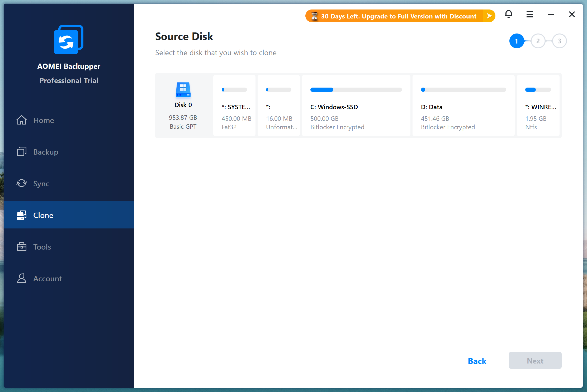Click the Account person icon in sidebar

point(22,278)
